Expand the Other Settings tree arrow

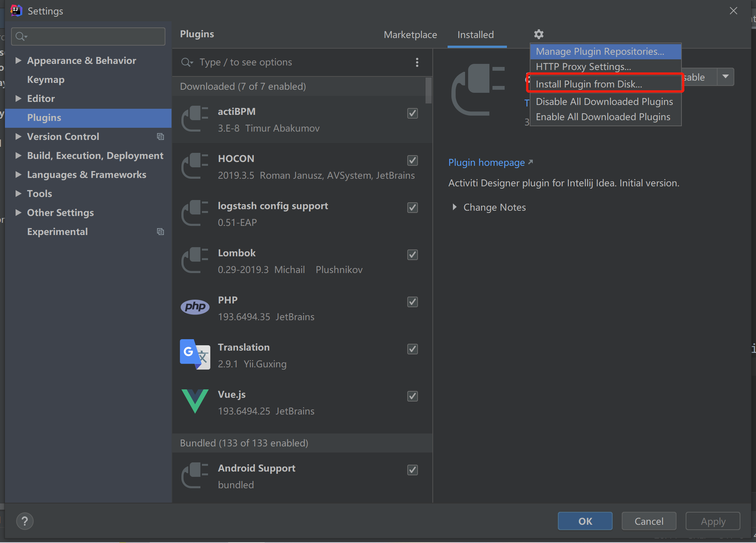pos(18,213)
